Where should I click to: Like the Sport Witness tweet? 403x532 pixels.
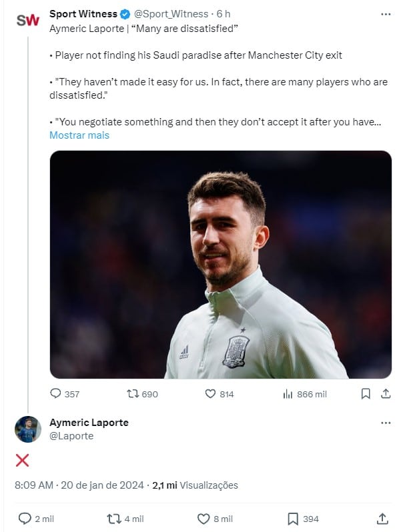coord(210,394)
